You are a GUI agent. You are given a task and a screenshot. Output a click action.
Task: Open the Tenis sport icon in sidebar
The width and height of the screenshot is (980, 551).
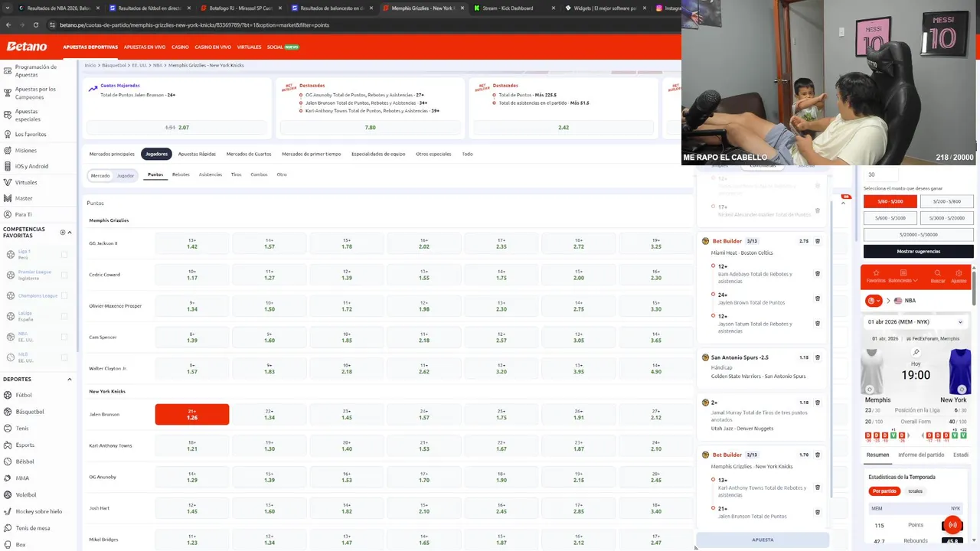tap(7, 429)
